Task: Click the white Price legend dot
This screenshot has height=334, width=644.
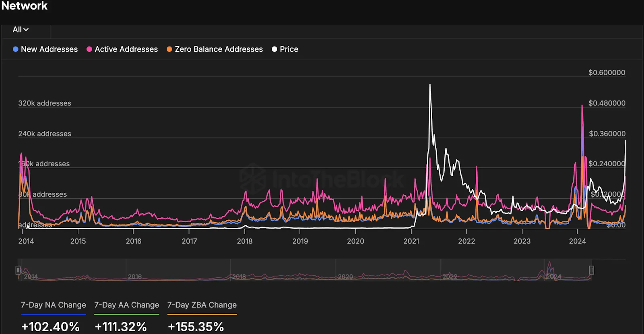Action: pos(275,49)
